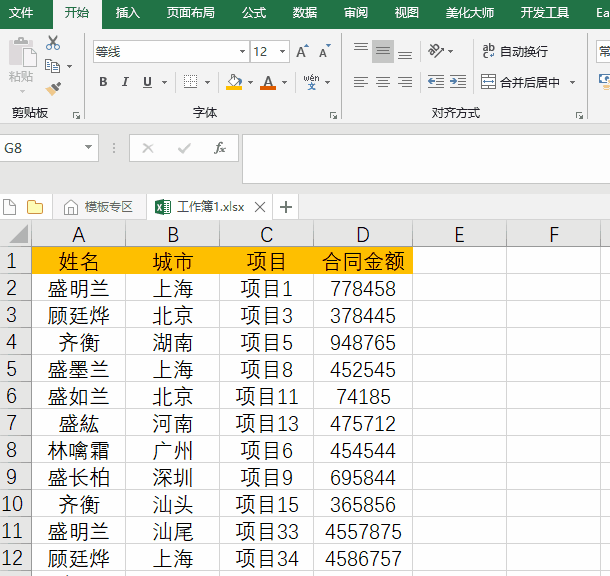Image resolution: width=610 pixels, height=576 pixels.
Task: Click the Increase Indent icon
Action: (460, 82)
